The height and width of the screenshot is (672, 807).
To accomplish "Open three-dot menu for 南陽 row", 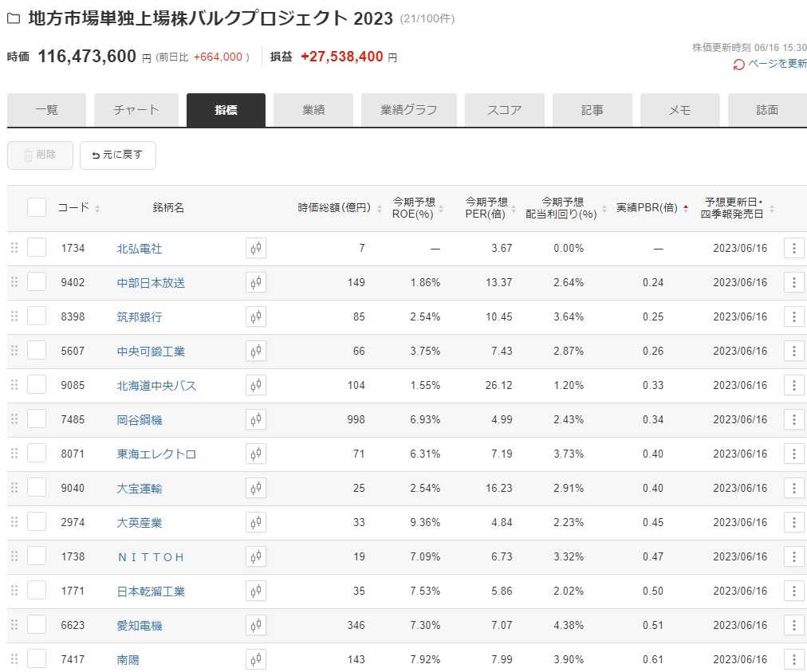I will (x=793, y=660).
